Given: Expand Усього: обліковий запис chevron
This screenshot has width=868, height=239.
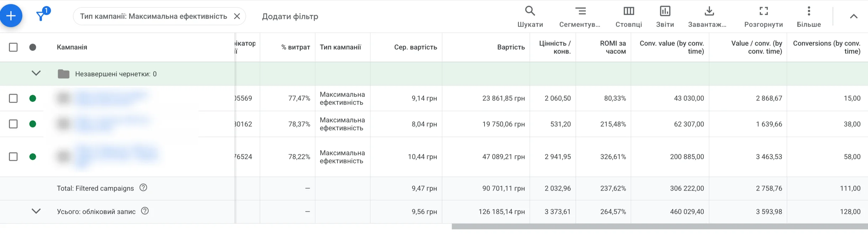Looking at the screenshot, I should 36,211.
